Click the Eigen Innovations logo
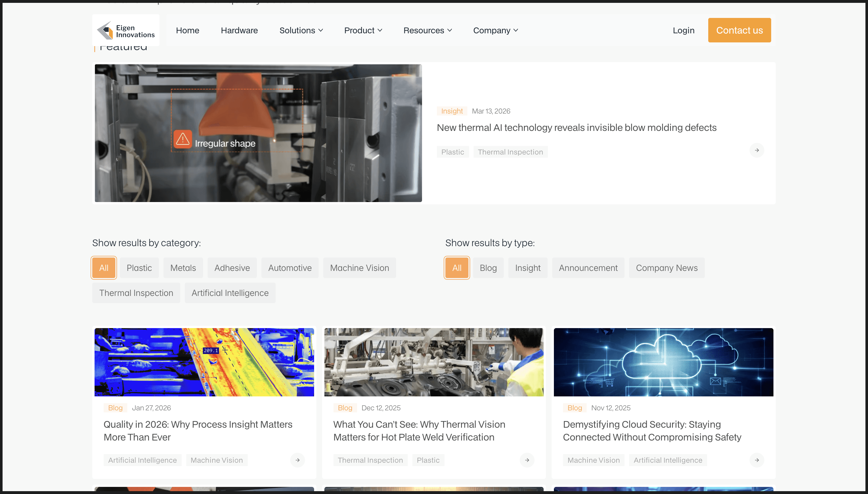This screenshot has width=868, height=494. pyautogui.click(x=126, y=30)
